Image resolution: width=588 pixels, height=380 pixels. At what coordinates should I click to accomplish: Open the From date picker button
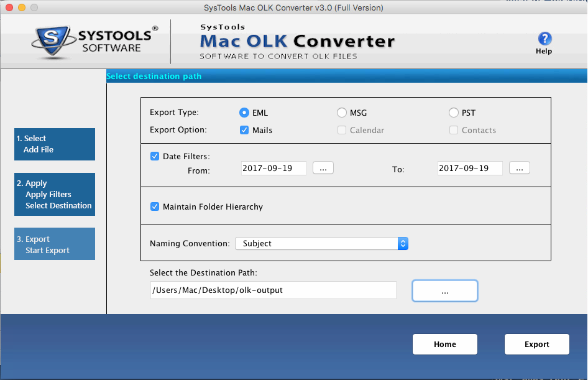click(323, 168)
